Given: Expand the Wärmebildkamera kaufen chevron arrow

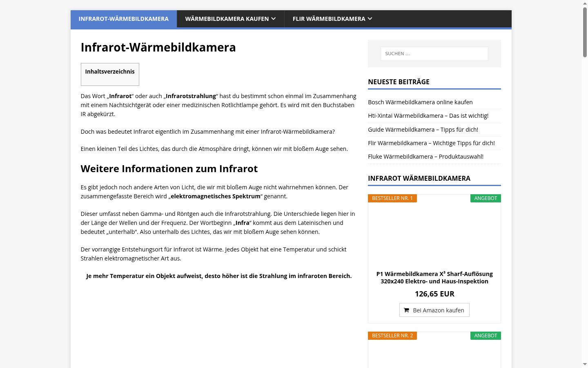Looking at the screenshot, I should pyautogui.click(x=274, y=19).
